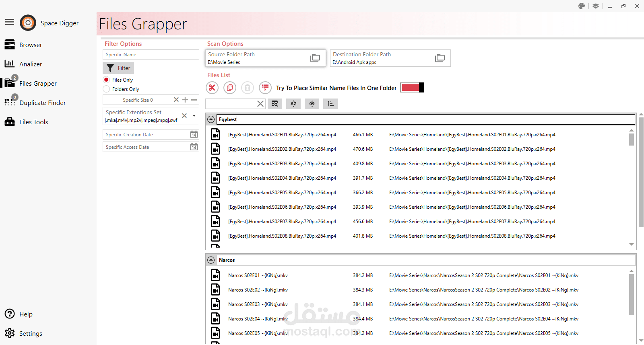This screenshot has height=345, width=644.
Task: Click the main panel vertical scrollbar
Action: pos(641,172)
